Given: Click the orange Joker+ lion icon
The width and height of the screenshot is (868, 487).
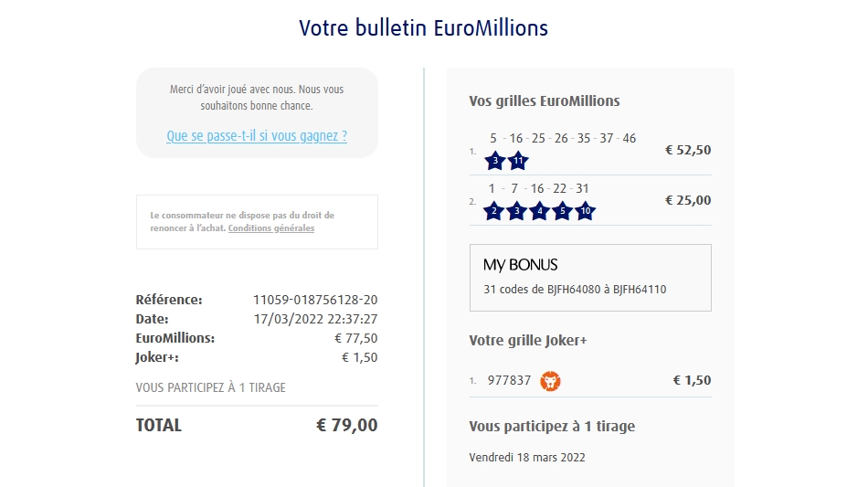Looking at the screenshot, I should (550, 380).
